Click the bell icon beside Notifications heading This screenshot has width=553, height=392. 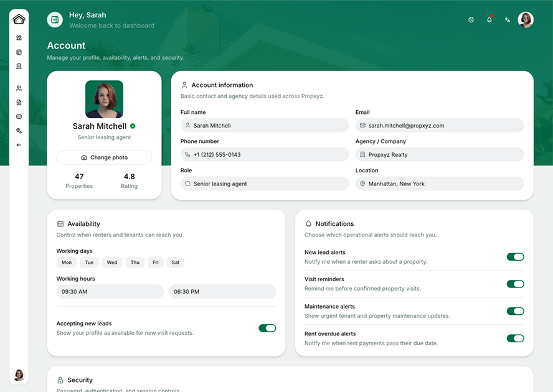pos(308,224)
